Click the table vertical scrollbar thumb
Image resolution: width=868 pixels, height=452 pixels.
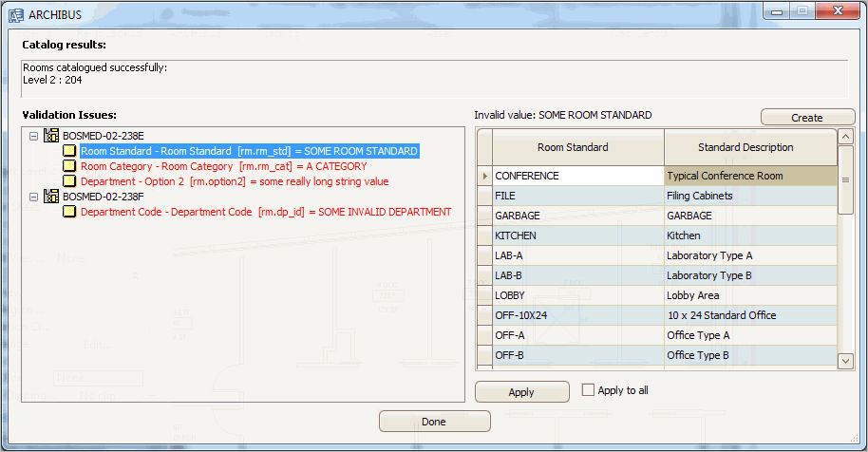[845, 179]
